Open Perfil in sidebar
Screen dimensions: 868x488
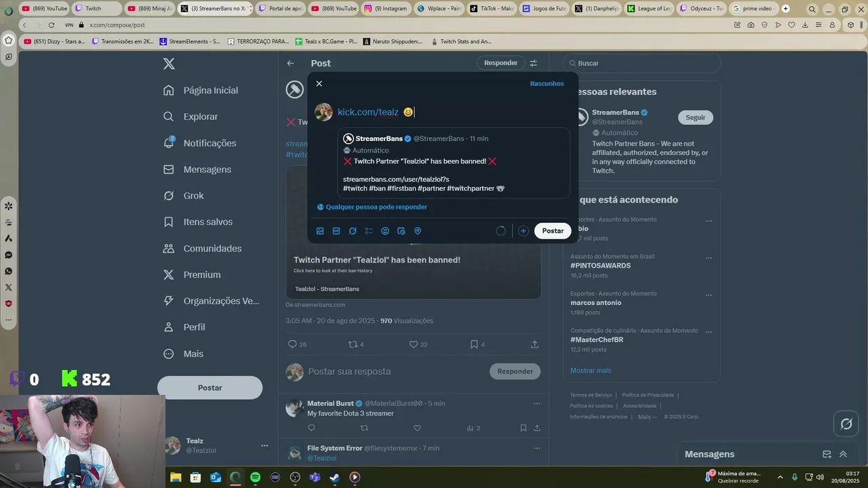point(184,327)
